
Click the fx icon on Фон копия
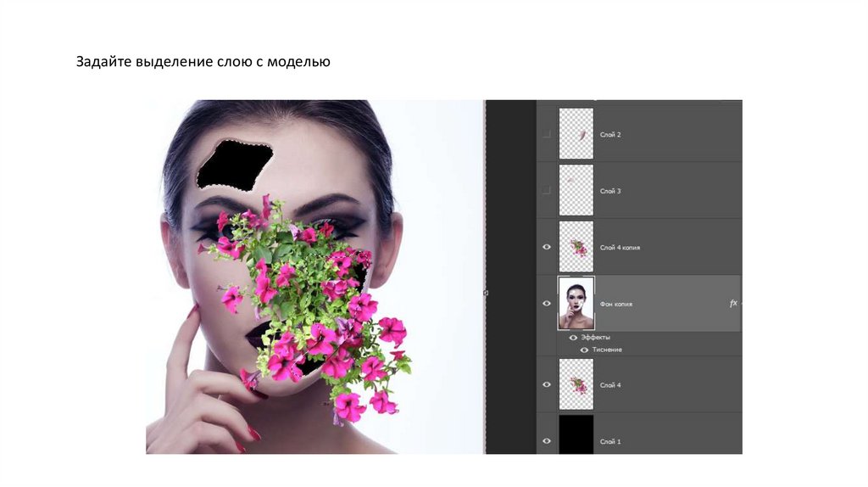(x=733, y=304)
